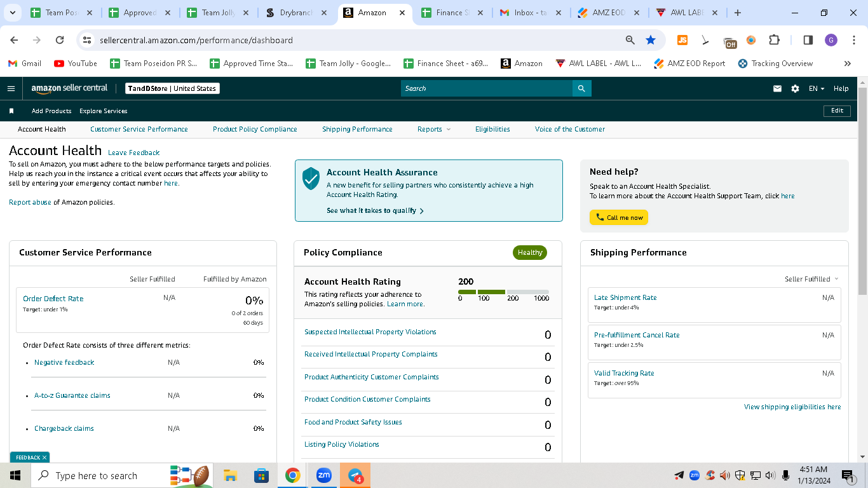Switch to the Finance Sheet browser tab

[x=453, y=13]
